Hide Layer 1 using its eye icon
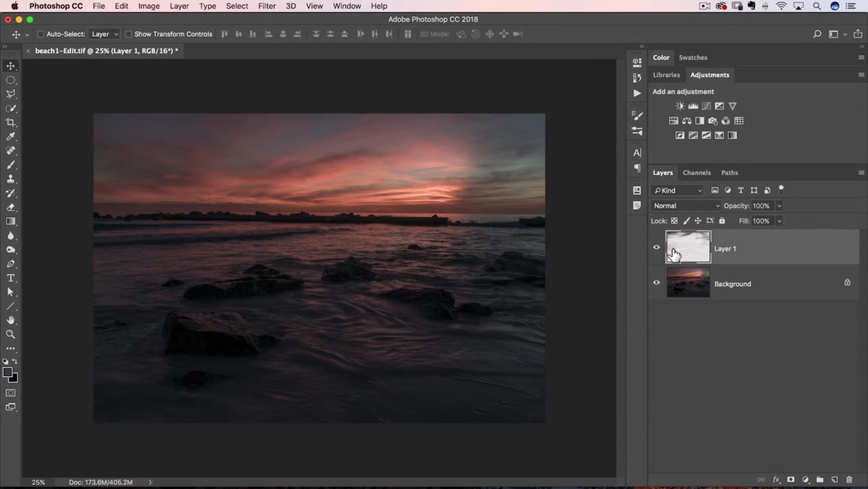This screenshot has height=489, width=868. click(657, 247)
